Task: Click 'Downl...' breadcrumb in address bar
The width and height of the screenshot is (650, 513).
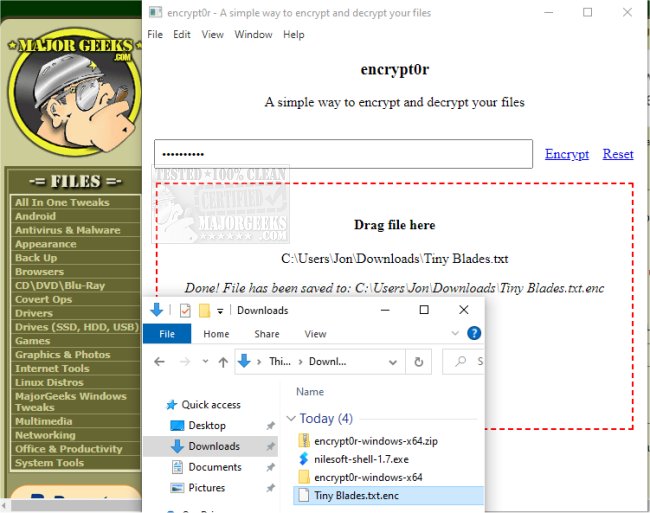Action: [327, 362]
